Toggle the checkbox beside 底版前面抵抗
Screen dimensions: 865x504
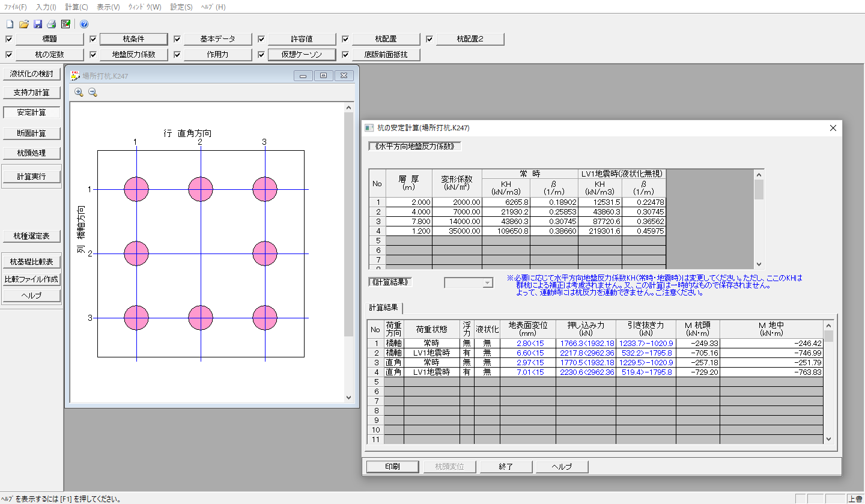345,55
